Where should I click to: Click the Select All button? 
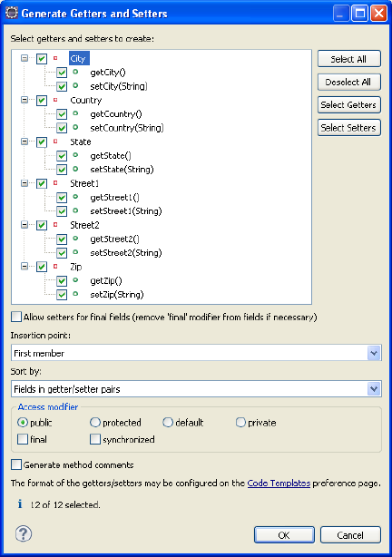[x=349, y=59]
